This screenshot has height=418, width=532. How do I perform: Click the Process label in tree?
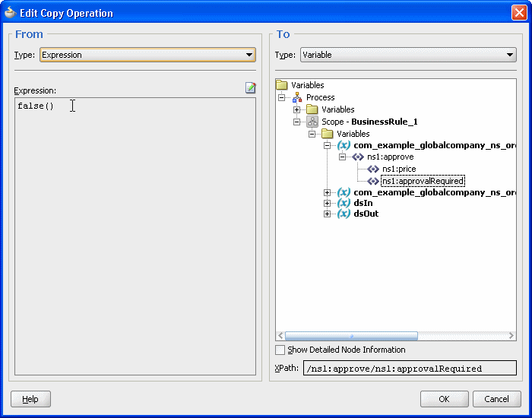pyautogui.click(x=320, y=97)
